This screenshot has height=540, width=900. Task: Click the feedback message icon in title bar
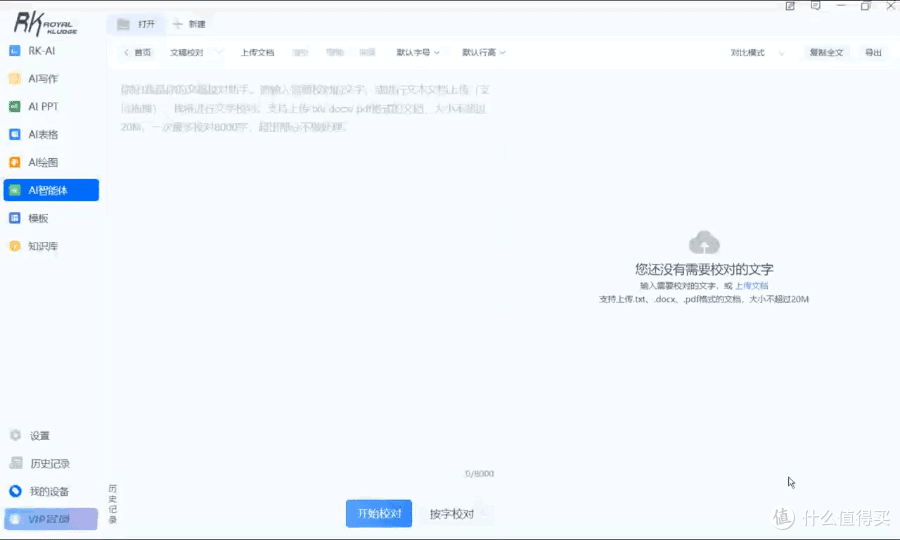(x=816, y=6)
